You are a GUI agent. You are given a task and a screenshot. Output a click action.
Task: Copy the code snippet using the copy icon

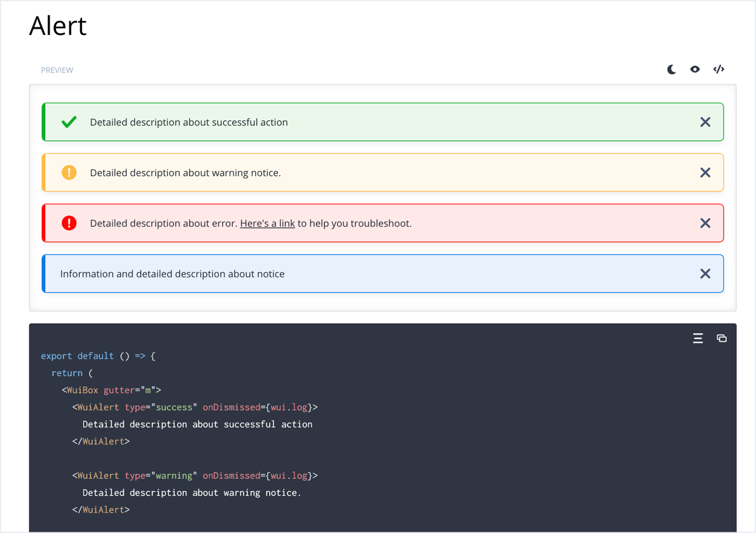[x=722, y=338]
